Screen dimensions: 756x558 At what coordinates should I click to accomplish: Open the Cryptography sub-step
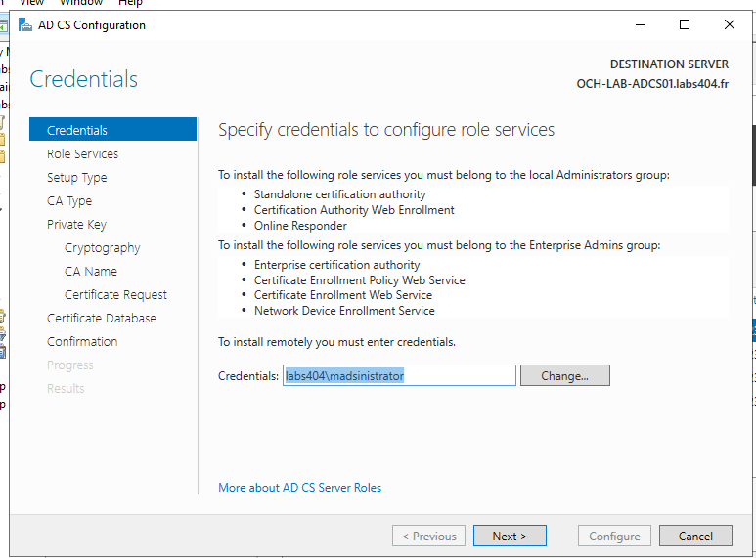(x=103, y=247)
